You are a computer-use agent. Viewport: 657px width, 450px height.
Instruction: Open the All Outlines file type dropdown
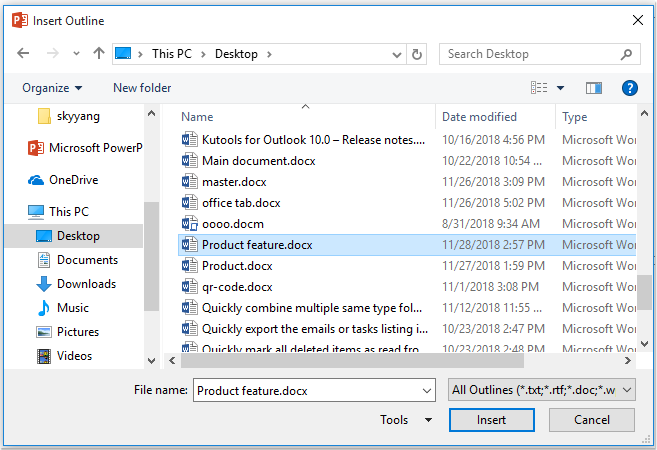click(542, 390)
